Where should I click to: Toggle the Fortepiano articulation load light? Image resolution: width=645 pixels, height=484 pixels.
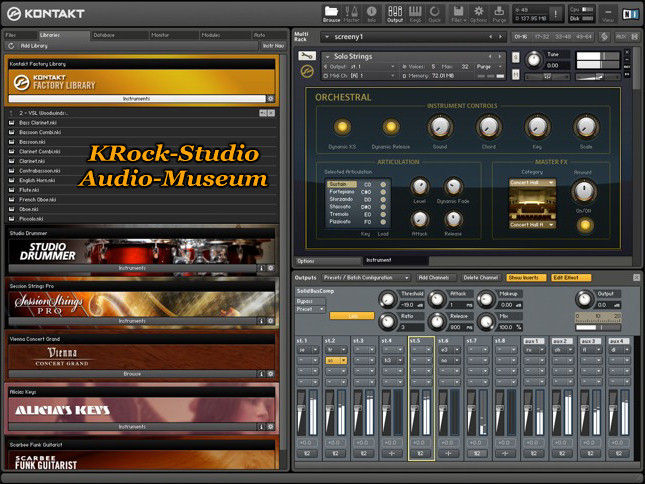(383, 192)
